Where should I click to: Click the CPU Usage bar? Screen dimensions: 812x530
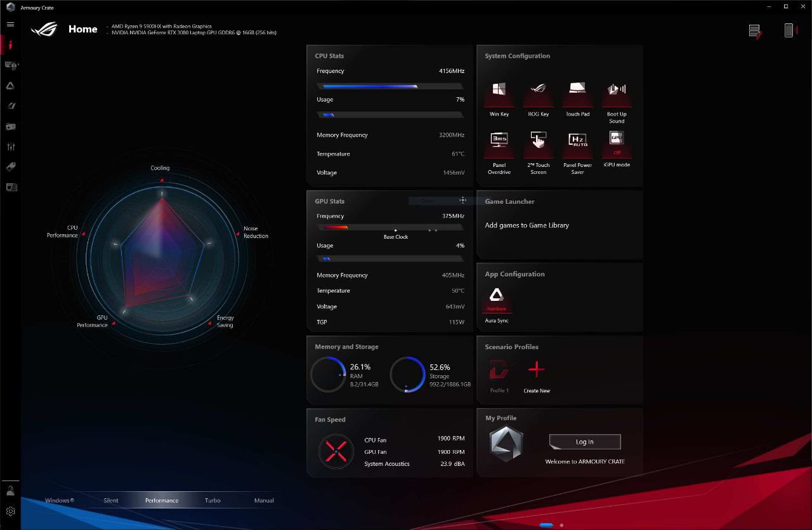click(390, 115)
